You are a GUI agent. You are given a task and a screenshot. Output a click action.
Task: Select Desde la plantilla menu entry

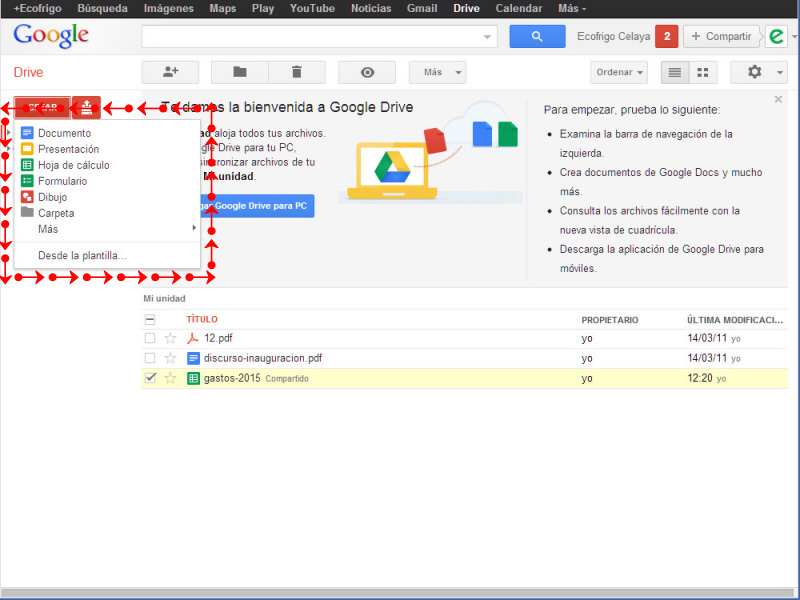point(82,255)
